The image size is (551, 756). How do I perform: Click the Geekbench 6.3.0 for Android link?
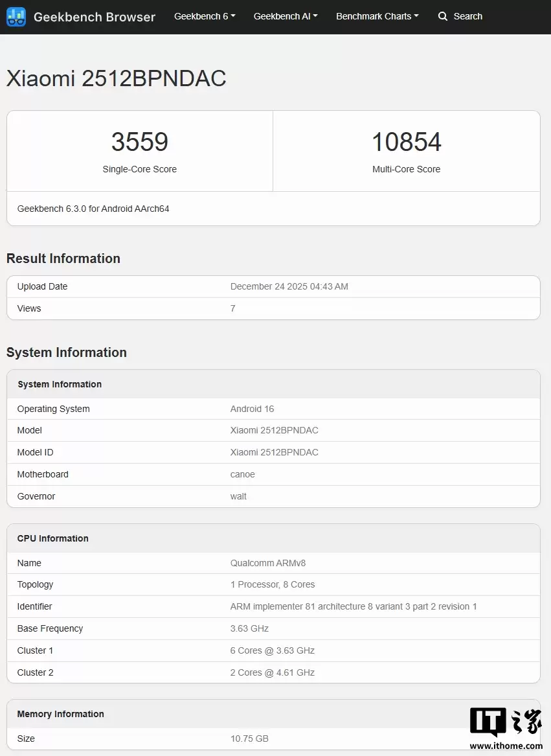tap(93, 209)
